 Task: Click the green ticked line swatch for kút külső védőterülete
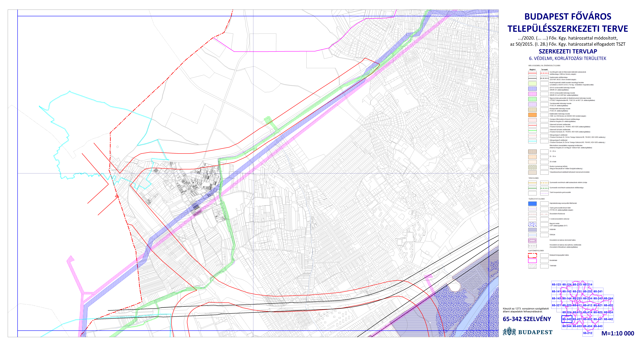(532, 131)
